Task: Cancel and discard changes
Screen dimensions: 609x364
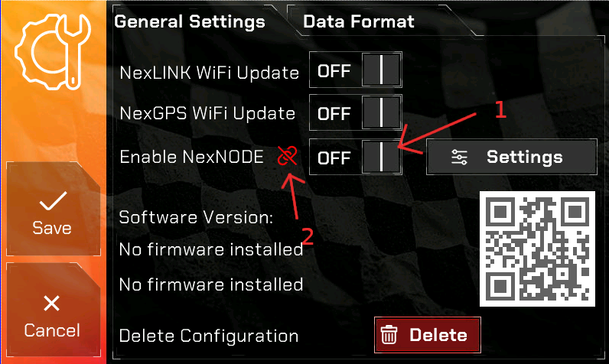Action: click(x=54, y=310)
